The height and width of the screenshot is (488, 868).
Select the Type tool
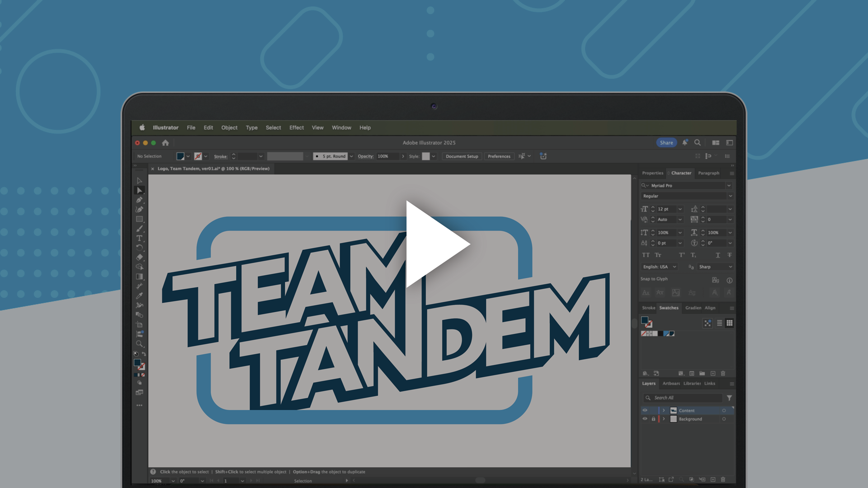tap(139, 238)
